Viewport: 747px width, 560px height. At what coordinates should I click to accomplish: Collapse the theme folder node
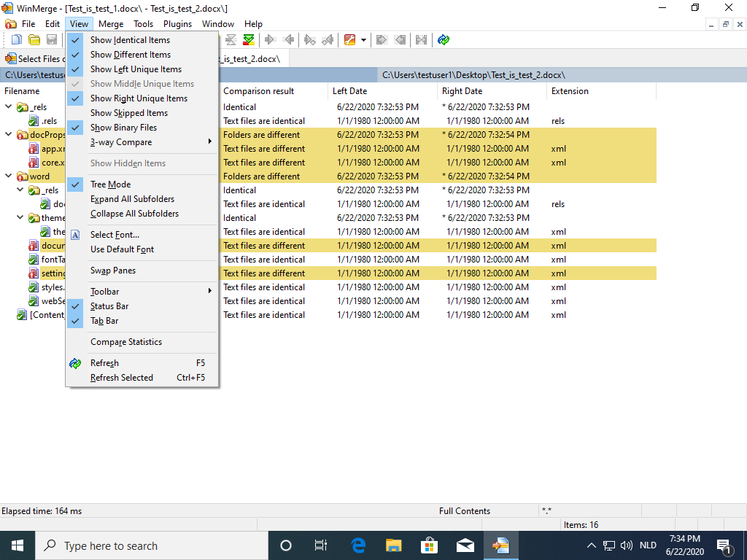tap(20, 217)
